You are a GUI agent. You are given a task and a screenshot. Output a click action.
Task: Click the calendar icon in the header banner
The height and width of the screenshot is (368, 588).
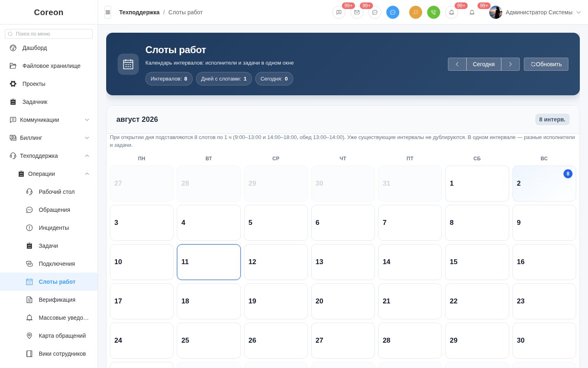[128, 64]
